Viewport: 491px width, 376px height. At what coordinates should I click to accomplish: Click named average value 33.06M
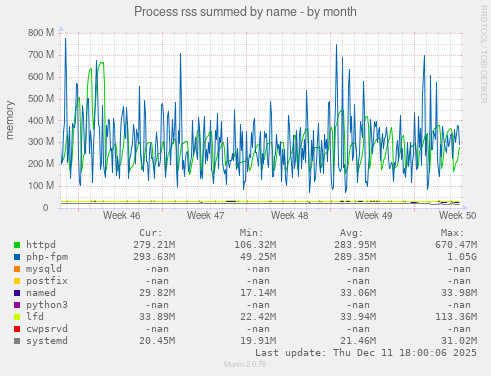(x=358, y=293)
